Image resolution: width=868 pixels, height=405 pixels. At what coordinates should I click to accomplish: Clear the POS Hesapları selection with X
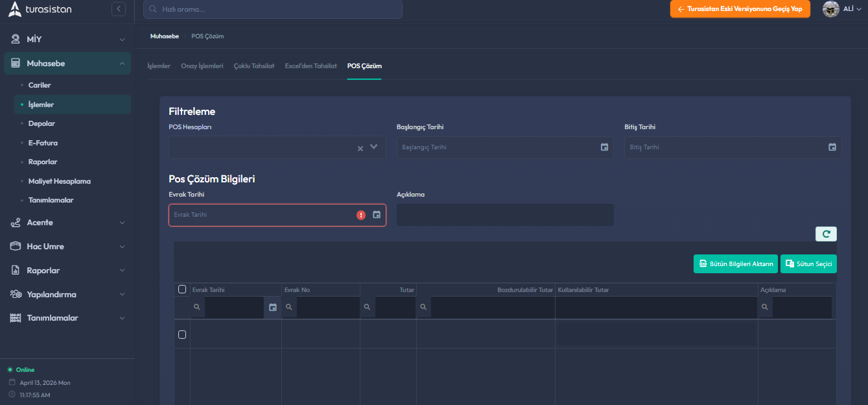click(360, 148)
